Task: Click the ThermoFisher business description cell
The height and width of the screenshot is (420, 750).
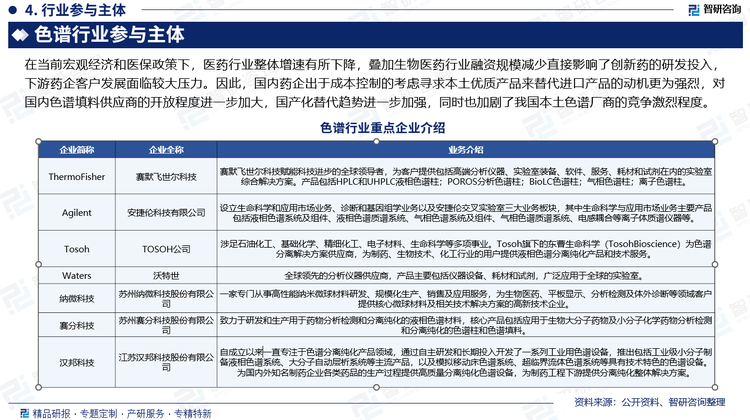Action: tap(465, 177)
